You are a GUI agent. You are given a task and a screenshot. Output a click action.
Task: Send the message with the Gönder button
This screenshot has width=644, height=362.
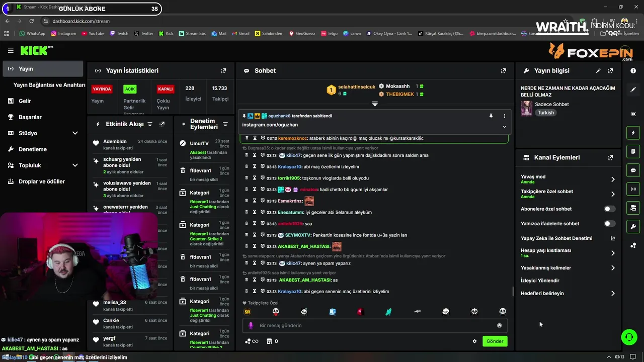pyautogui.click(x=495, y=341)
